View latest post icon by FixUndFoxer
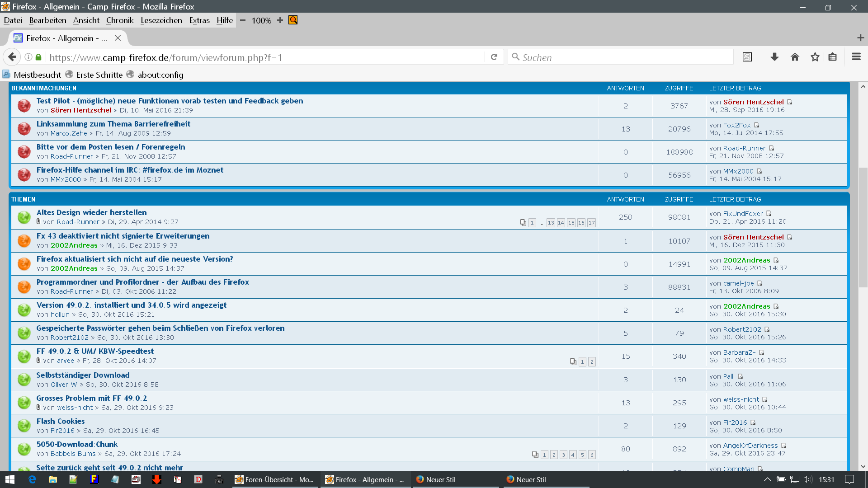The image size is (868, 488). point(769,214)
